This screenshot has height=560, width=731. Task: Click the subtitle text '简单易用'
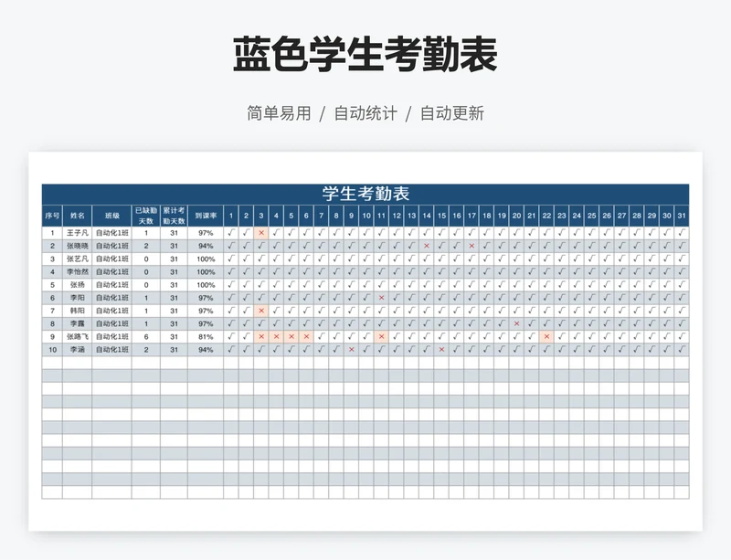click(279, 113)
